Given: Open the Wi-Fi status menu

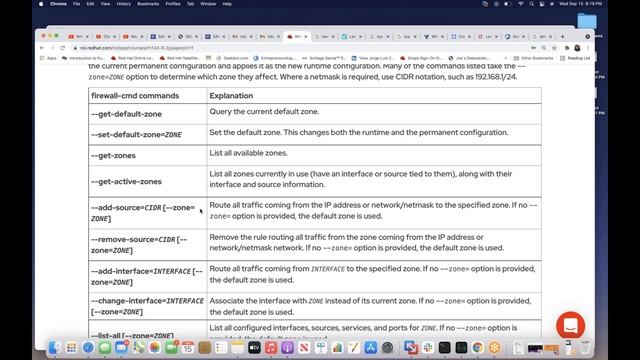Looking at the screenshot, I should coord(520,4).
